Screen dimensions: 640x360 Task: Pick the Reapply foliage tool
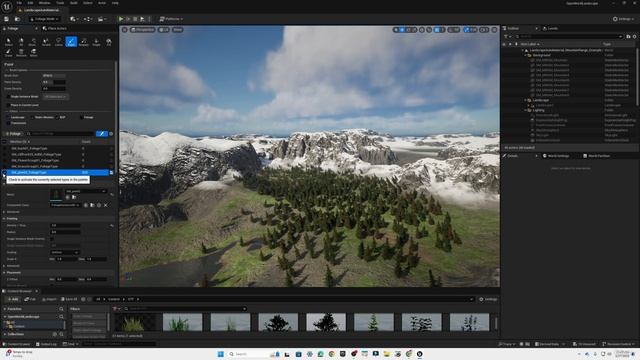click(x=84, y=42)
